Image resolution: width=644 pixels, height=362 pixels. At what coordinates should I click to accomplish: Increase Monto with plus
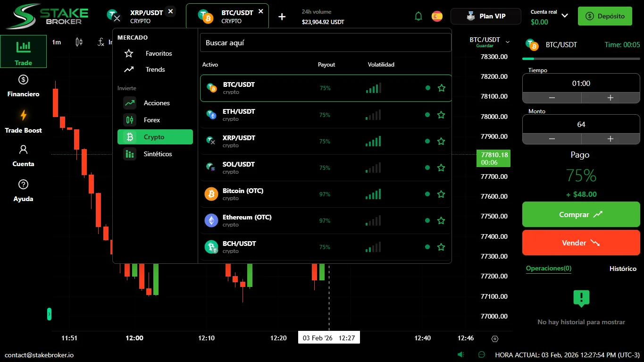tap(611, 139)
